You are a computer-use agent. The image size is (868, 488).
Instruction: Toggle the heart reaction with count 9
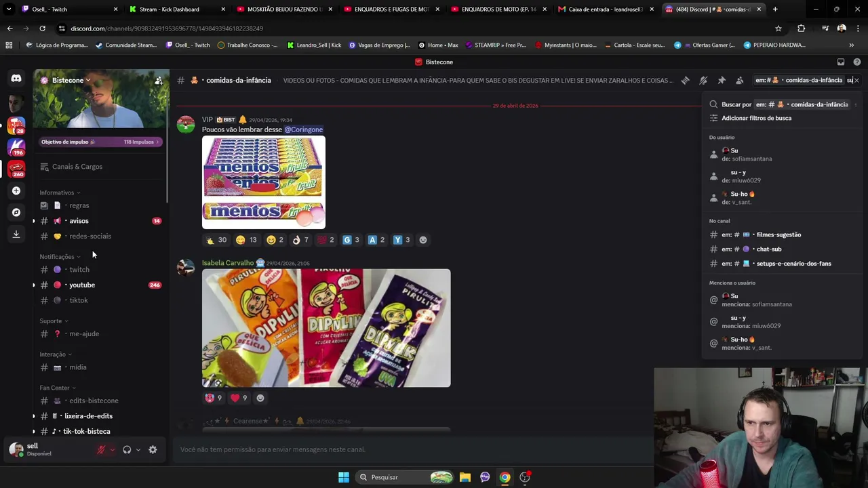[240, 398]
